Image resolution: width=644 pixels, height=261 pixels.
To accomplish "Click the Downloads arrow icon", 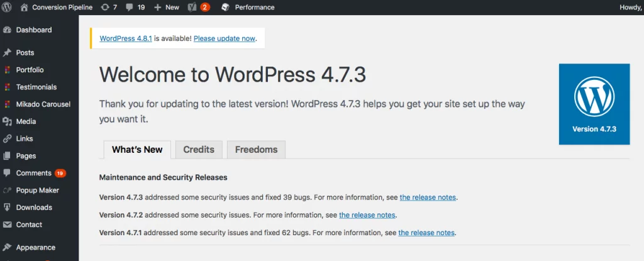I will click(7, 208).
